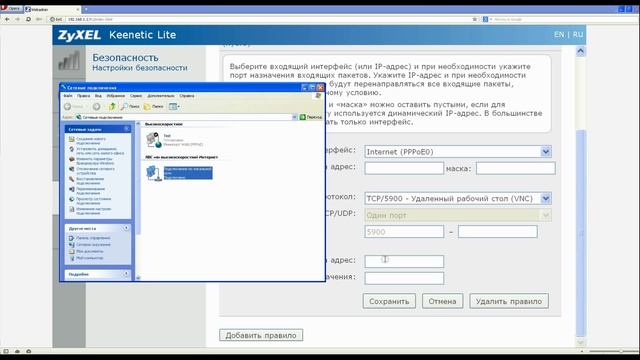This screenshot has width=640, height=360.
Task: Open Мой компьютер link in Other places
Action: click(x=89, y=258)
